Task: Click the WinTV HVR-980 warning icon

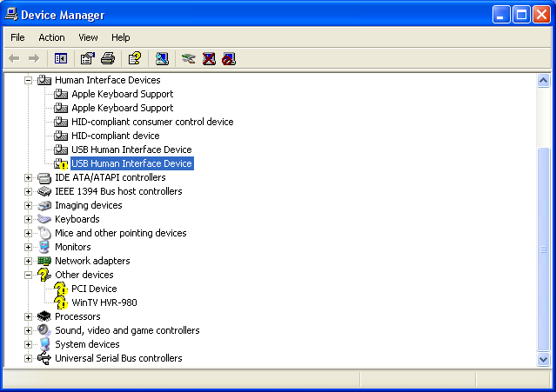Action: pyautogui.click(x=61, y=302)
